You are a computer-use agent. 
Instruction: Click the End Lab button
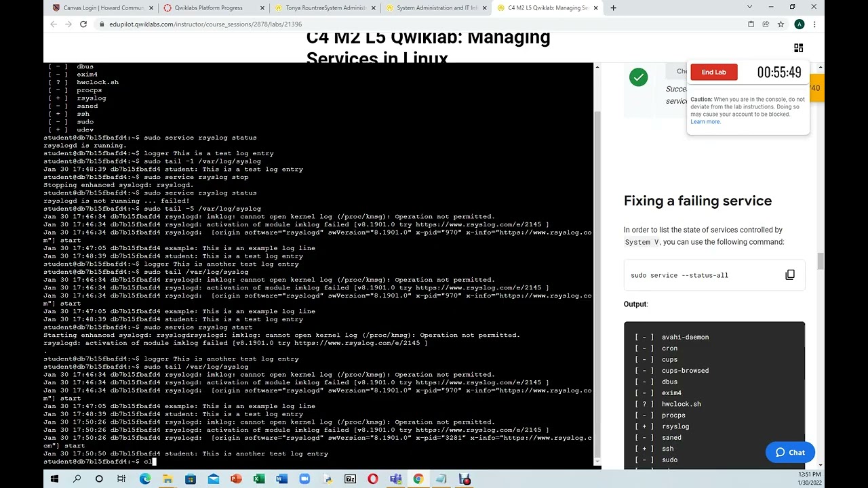(714, 72)
